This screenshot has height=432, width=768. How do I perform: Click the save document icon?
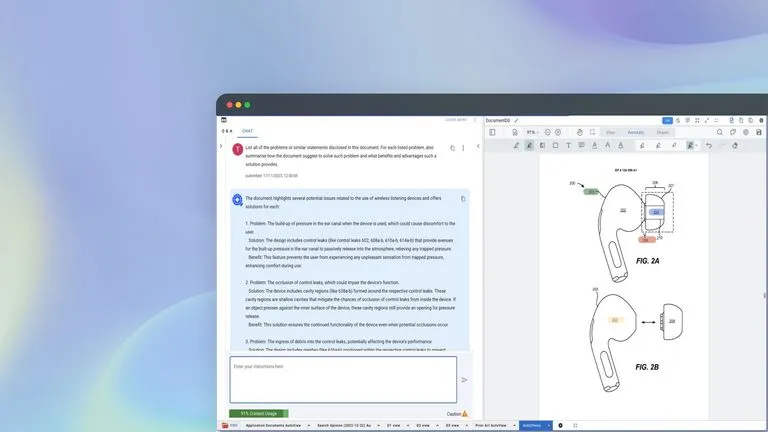click(759, 132)
